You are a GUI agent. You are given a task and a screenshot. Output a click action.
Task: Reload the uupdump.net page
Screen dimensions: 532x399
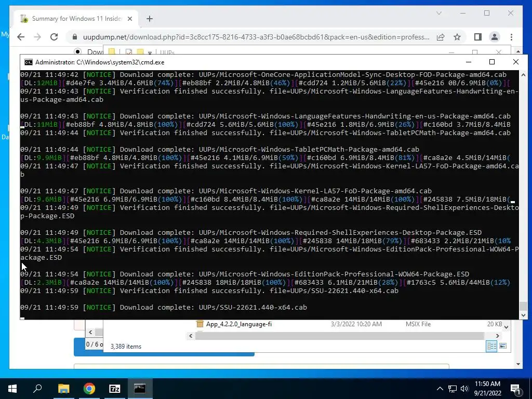click(54, 37)
